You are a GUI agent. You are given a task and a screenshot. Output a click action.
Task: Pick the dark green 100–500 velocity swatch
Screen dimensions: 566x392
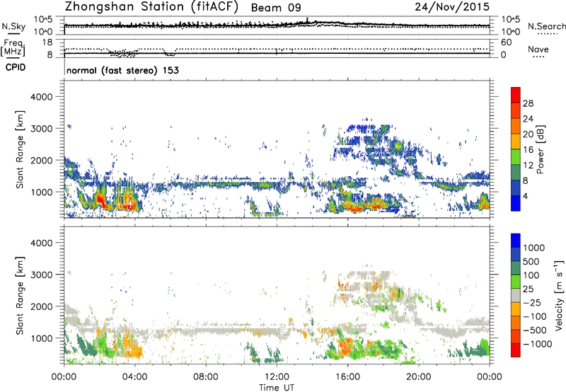tap(516, 268)
